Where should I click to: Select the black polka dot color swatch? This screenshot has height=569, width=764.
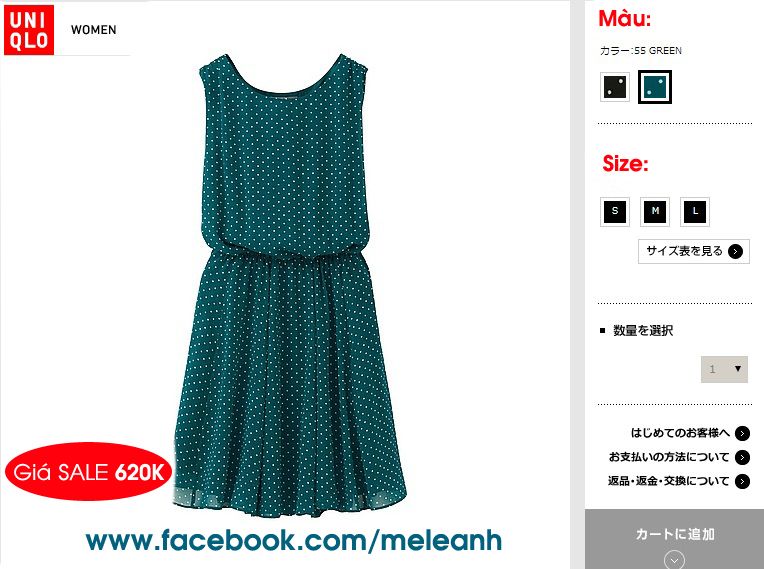(614, 87)
